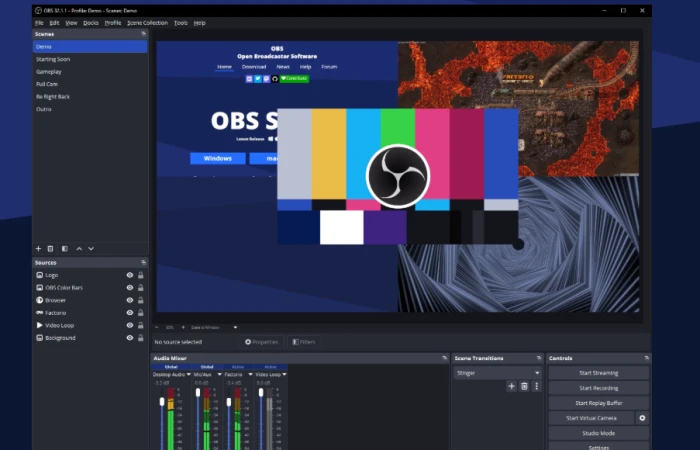This screenshot has width=700, height=450.
Task: Add a new scene with plus icon
Action: tap(38, 249)
